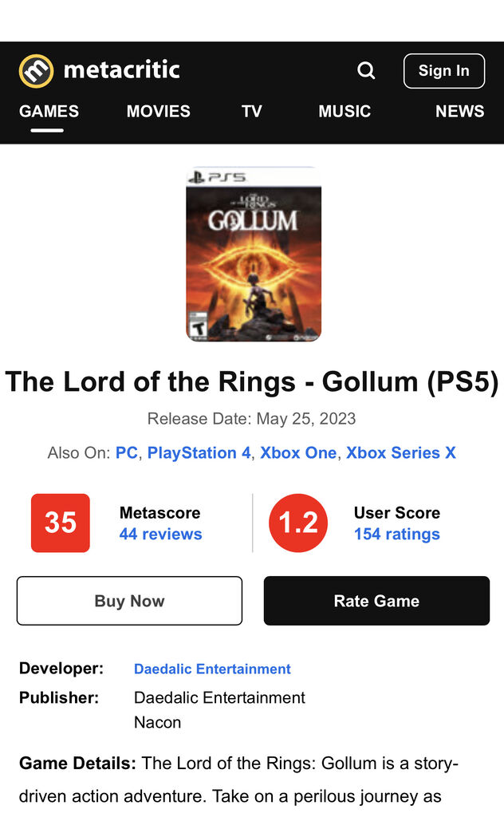Open the Movies tab
The image size is (504, 817).
[158, 111]
